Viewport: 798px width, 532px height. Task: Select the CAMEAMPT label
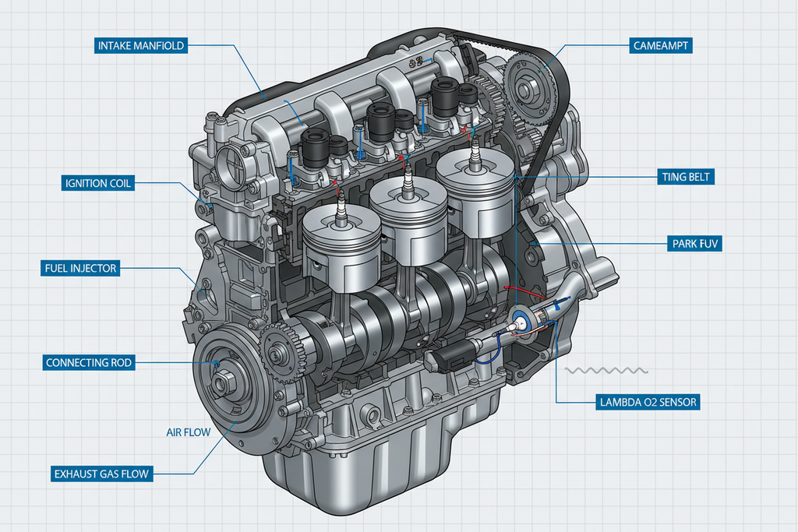pos(661,45)
